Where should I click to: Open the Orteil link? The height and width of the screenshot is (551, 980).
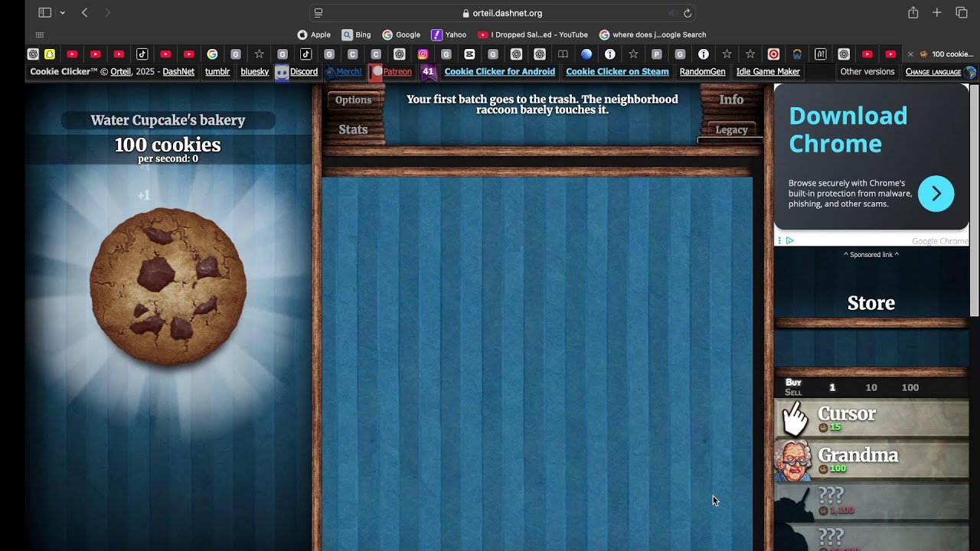[121, 72]
